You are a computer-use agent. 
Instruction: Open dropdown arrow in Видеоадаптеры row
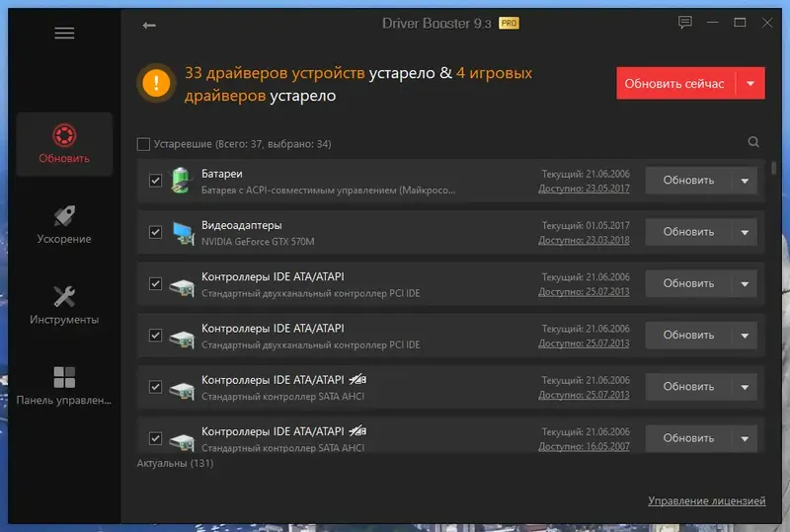tap(745, 232)
